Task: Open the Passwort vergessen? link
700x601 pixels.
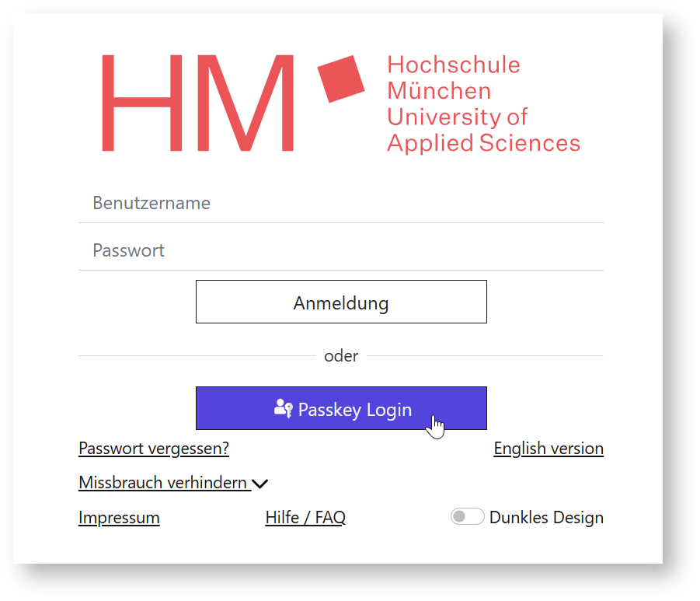Action: 154,449
